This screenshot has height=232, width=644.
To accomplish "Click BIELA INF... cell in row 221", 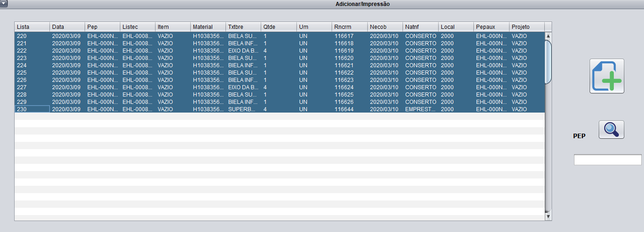I will click(243, 43).
